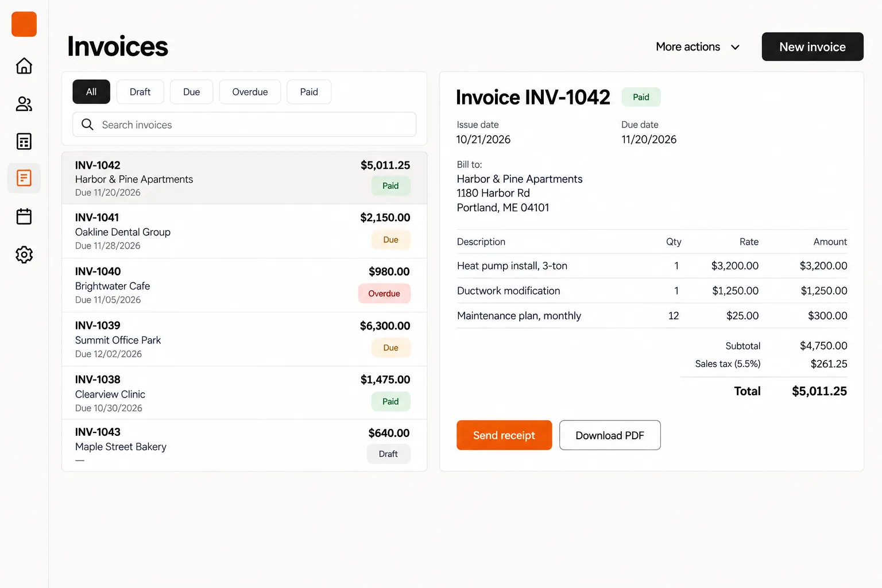Open invoice INV-1038 Clearview Clinic
The height and width of the screenshot is (588, 882).
coord(244,393)
